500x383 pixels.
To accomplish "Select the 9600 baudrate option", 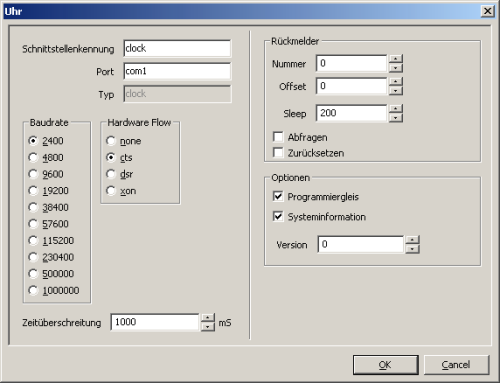I will 46,174.
